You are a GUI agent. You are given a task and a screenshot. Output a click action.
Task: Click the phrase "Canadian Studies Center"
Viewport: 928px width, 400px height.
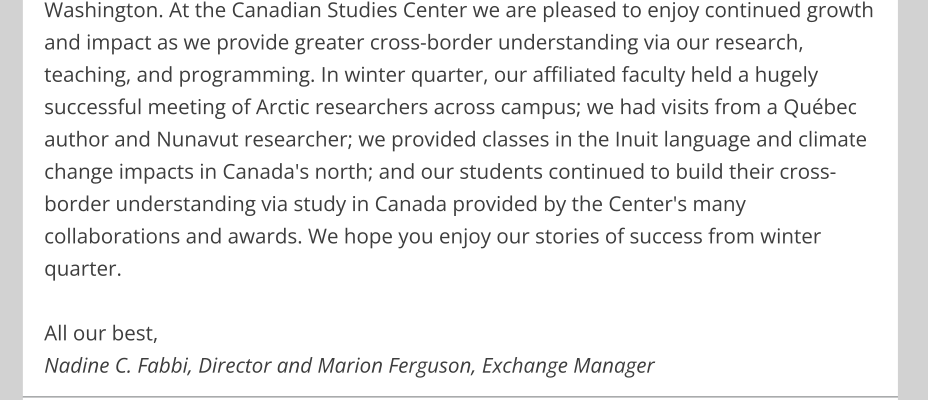[x=349, y=11]
